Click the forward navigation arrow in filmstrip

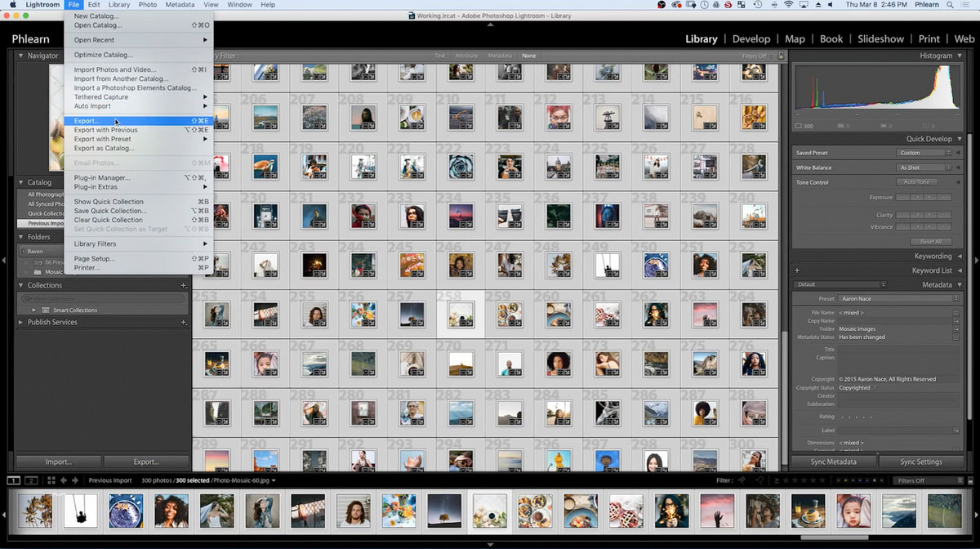pyautogui.click(x=75, y=480)
